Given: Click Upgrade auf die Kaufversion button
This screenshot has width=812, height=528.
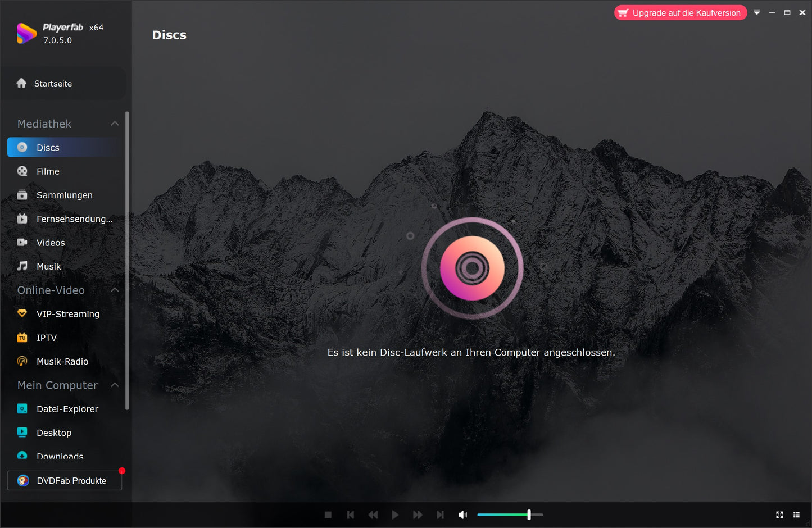Looking at the screenshot, I should click(680, 13).
